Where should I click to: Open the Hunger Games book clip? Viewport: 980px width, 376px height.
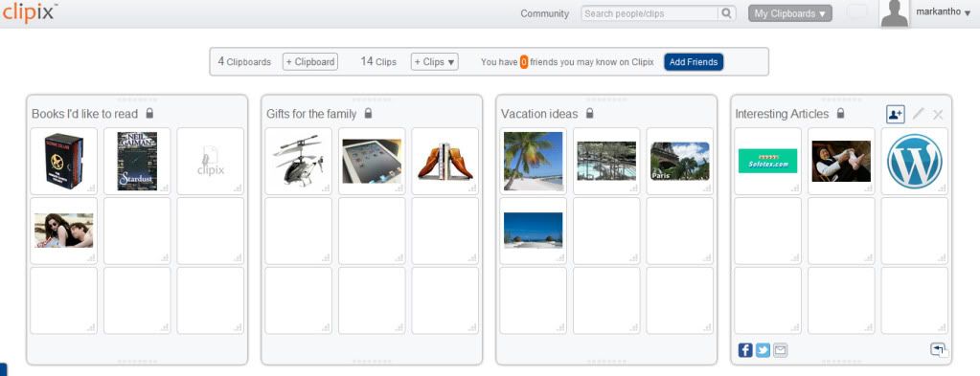coord(64,161)
